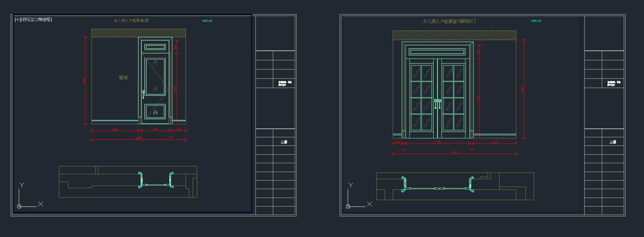Screen dimensions: 644x237
Task: Open the 二维线框 visual style menu
Action: [x=42, y=20]
